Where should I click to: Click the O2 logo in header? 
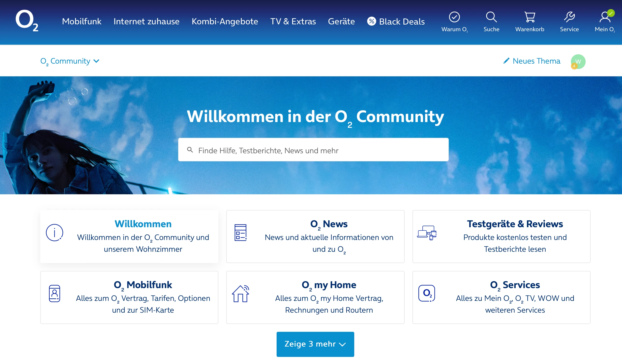[x=27, y=21]
